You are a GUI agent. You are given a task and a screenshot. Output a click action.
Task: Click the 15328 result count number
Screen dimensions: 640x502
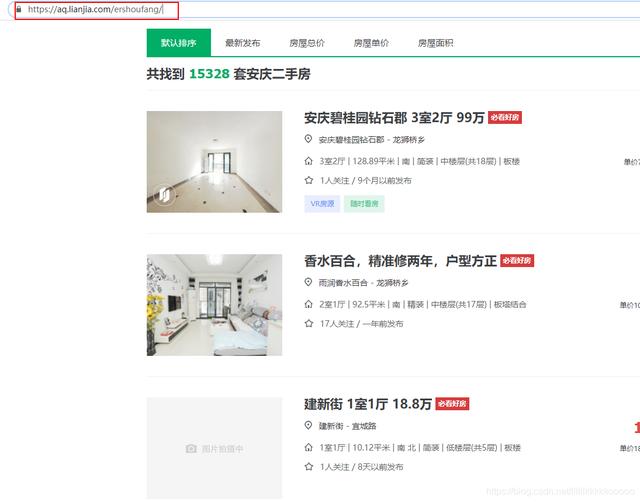[209, 74]
